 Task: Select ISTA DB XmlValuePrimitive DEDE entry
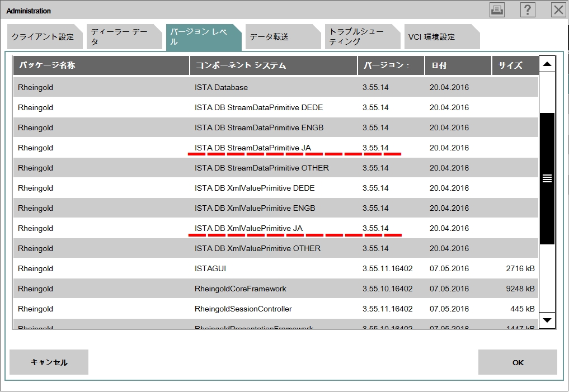click(x=276, y=188)
